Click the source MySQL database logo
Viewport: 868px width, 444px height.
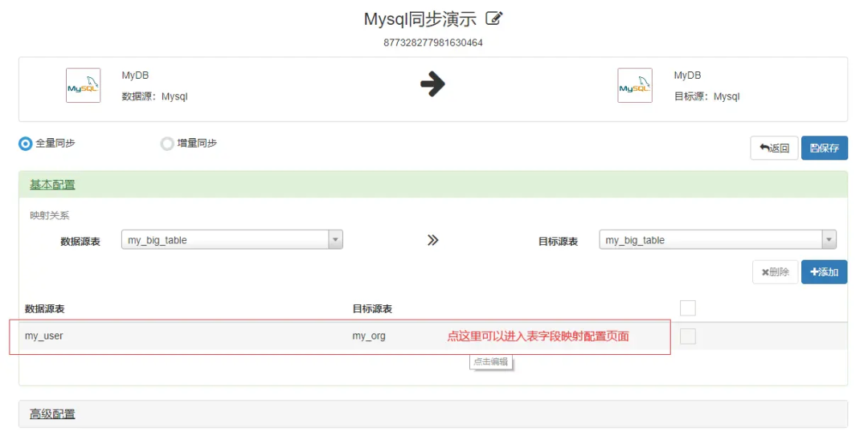(83, 86)
